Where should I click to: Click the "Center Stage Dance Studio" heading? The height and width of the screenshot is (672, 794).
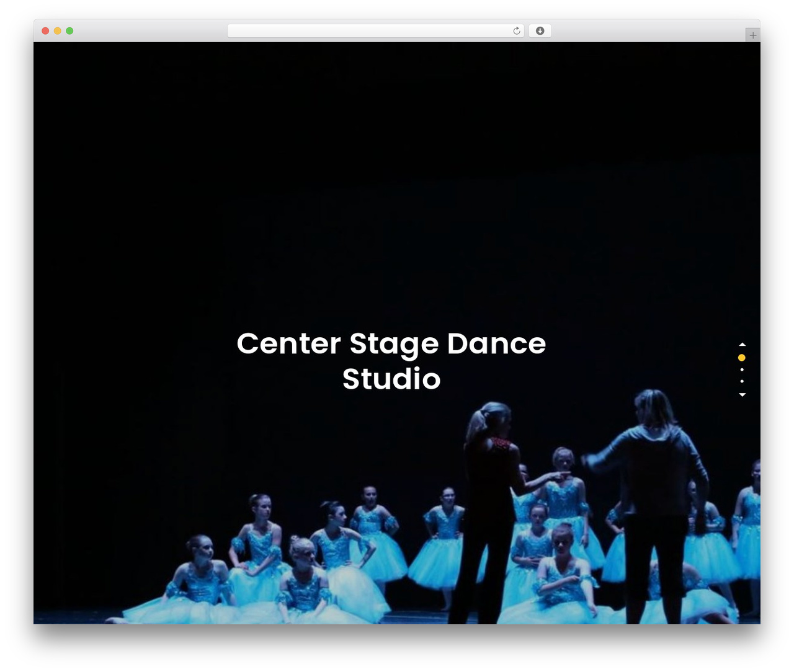click(391, 361)
